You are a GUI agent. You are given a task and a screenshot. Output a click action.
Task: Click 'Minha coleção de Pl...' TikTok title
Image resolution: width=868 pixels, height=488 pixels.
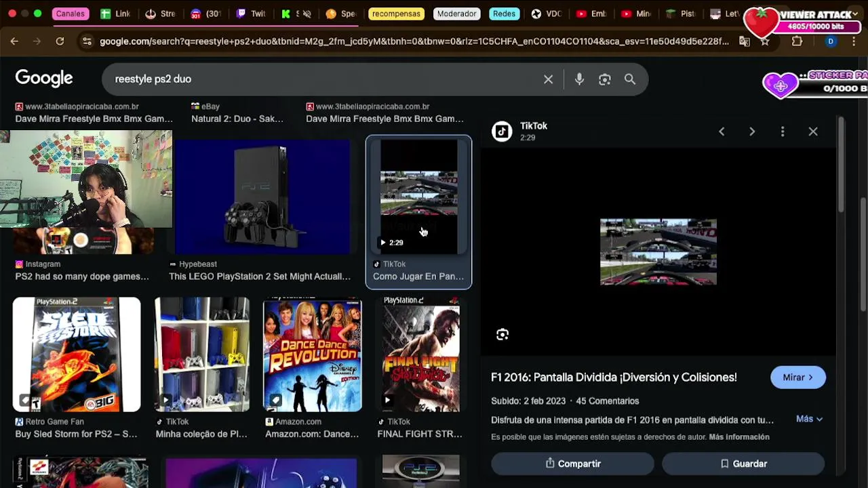[201, 434]
